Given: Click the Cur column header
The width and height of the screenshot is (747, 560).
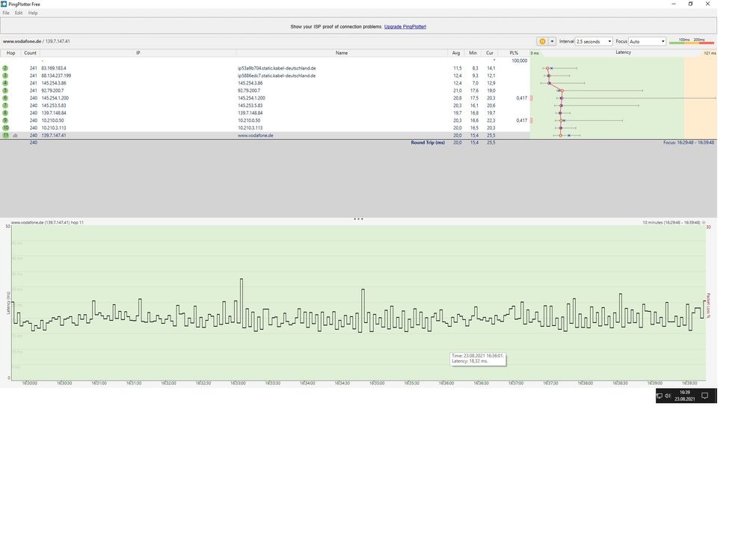Looking at the screenshot, I should (489, 53).
